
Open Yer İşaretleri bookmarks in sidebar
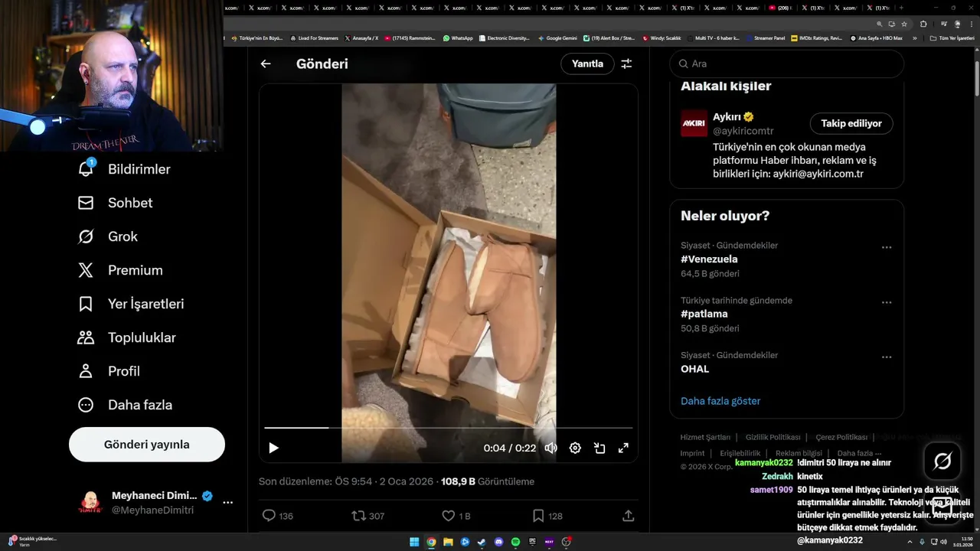click(x=130, y=304)
